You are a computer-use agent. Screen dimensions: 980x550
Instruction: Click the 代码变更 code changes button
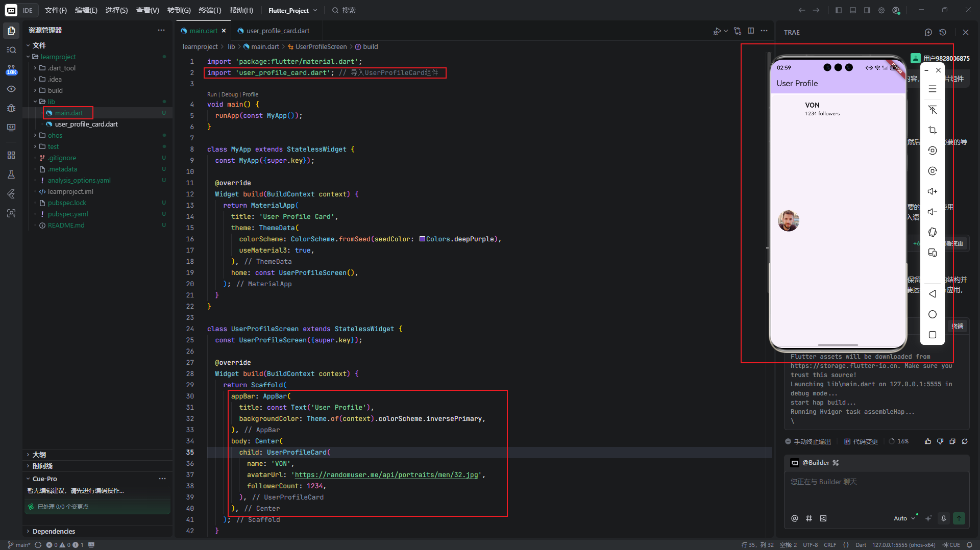(861, 441)
